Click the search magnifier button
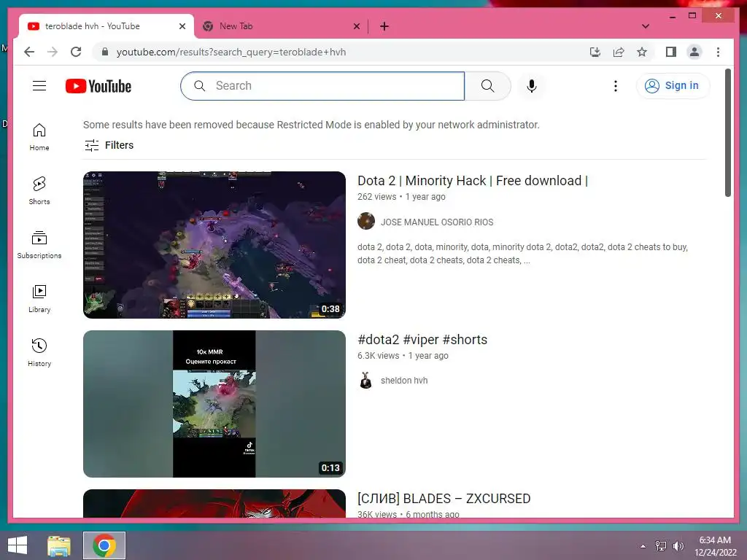Image resolution: width=747 pixels, height=560 pixels. 487,86
